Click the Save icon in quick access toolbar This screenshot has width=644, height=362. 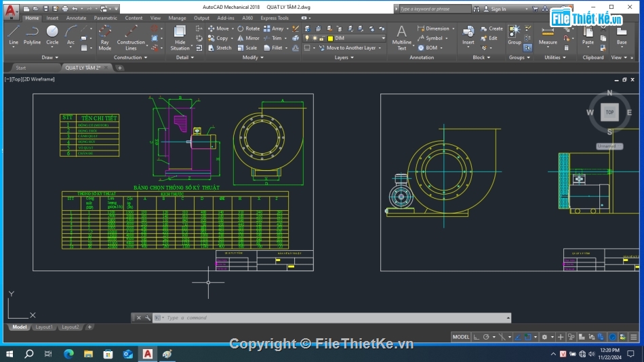coord(45,9)
